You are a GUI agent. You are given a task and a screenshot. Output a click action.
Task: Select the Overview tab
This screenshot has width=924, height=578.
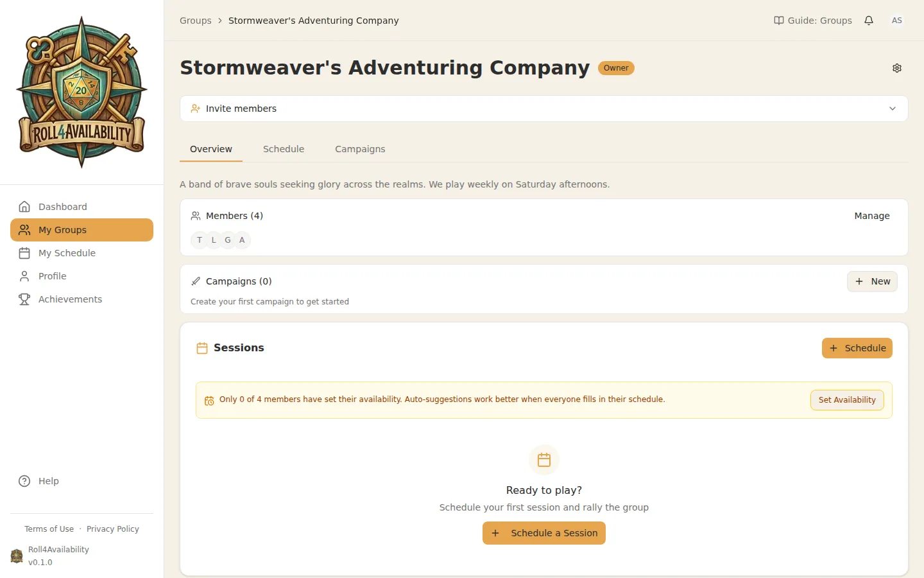pyautogui.click(x=211, y=149)
